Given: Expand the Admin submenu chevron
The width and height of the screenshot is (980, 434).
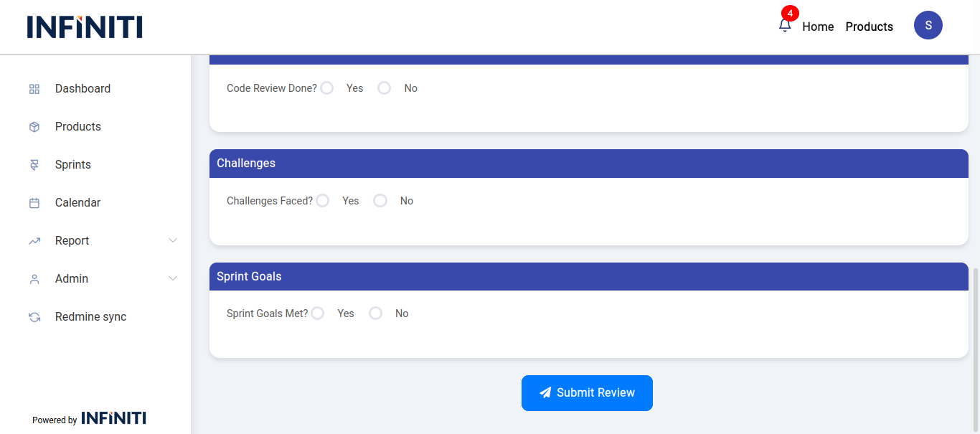Looking at the screenshot, I should click(x=173, y=278).
